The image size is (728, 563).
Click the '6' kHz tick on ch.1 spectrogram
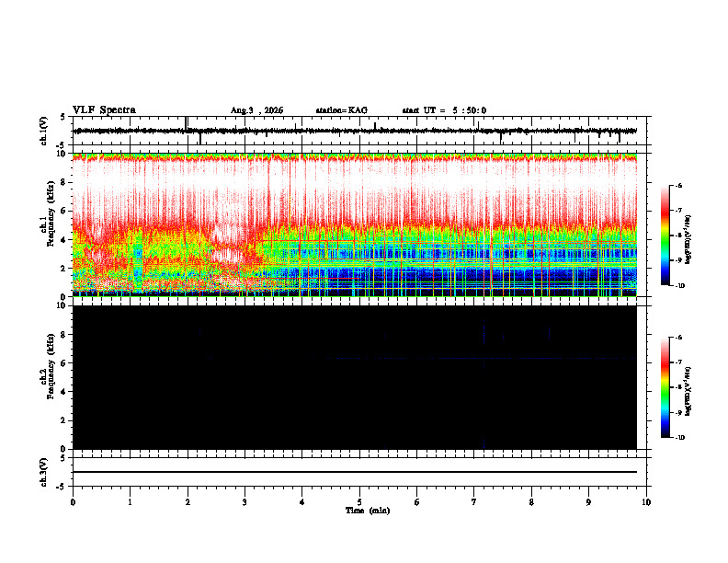tap(64, 211)
